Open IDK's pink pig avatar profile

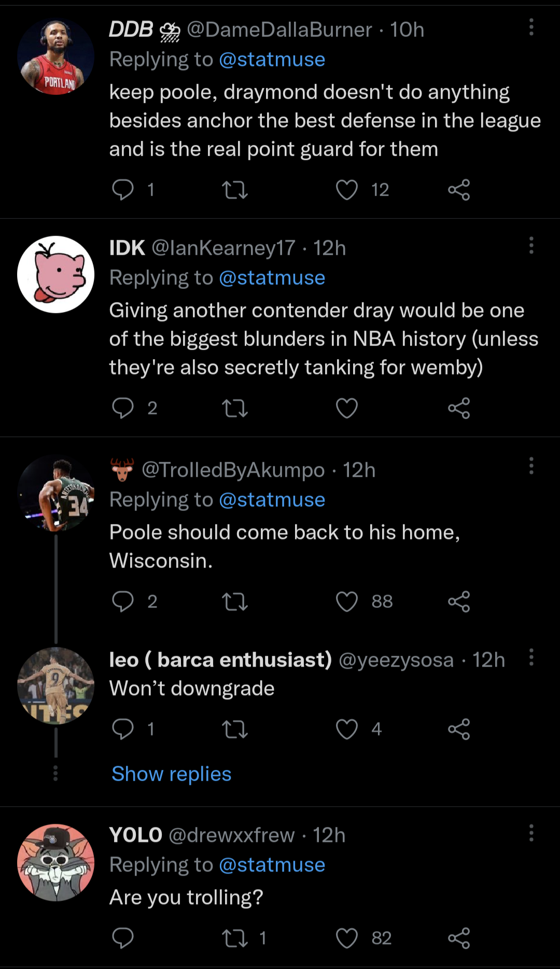click(56, 274)
